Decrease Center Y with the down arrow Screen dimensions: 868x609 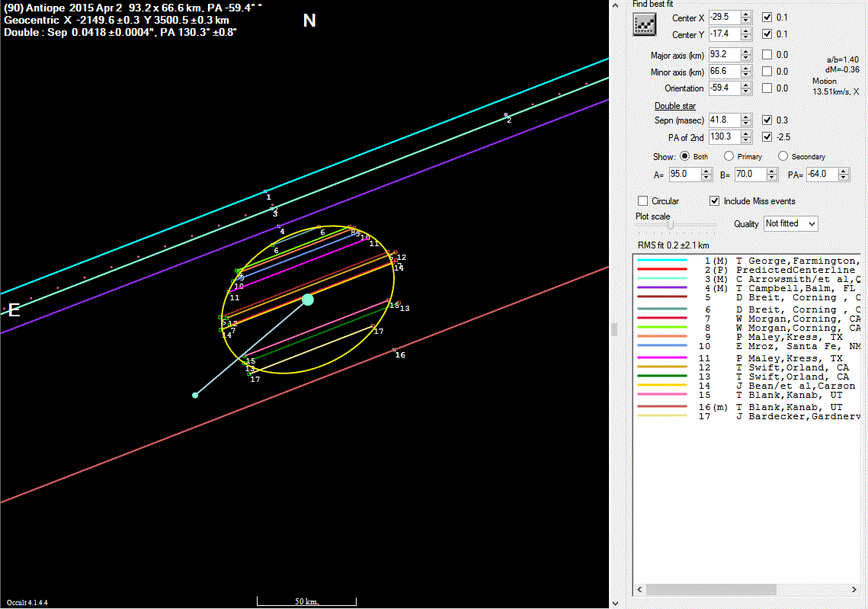pyautogui.click(x=746, y=37)
